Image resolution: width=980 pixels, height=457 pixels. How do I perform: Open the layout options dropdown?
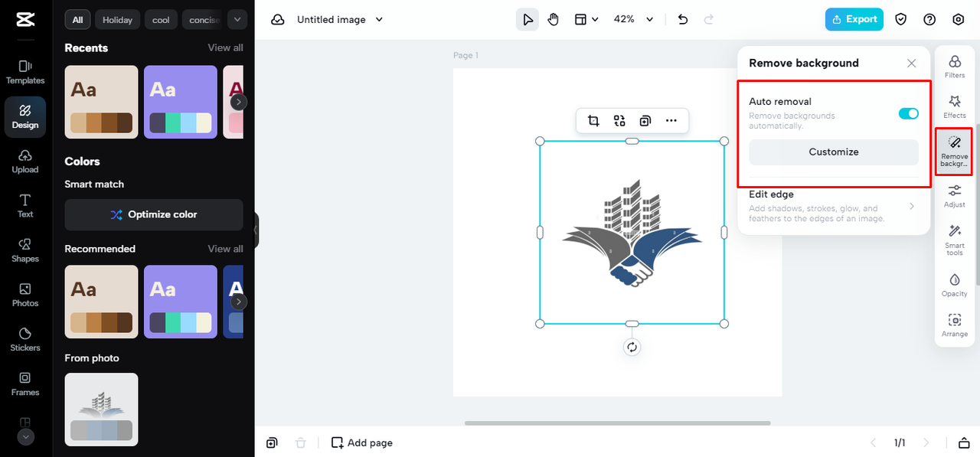point(587,19)
